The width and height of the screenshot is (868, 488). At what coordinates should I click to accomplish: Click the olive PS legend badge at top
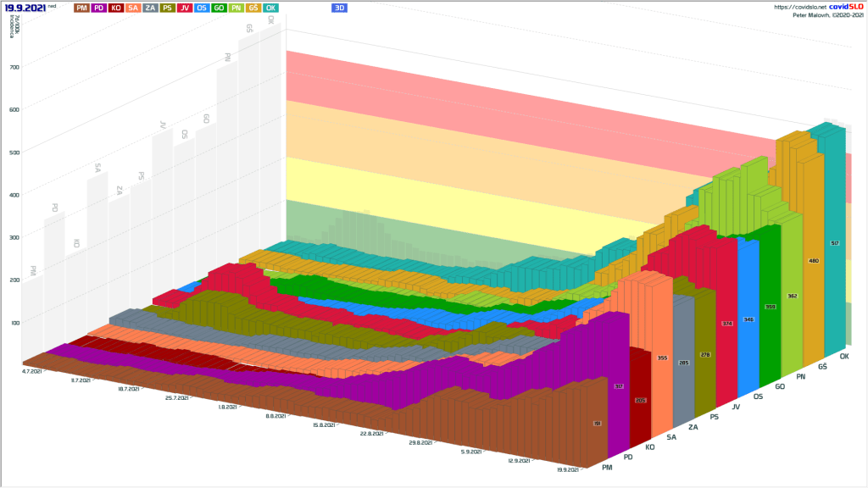pos(168,8)
